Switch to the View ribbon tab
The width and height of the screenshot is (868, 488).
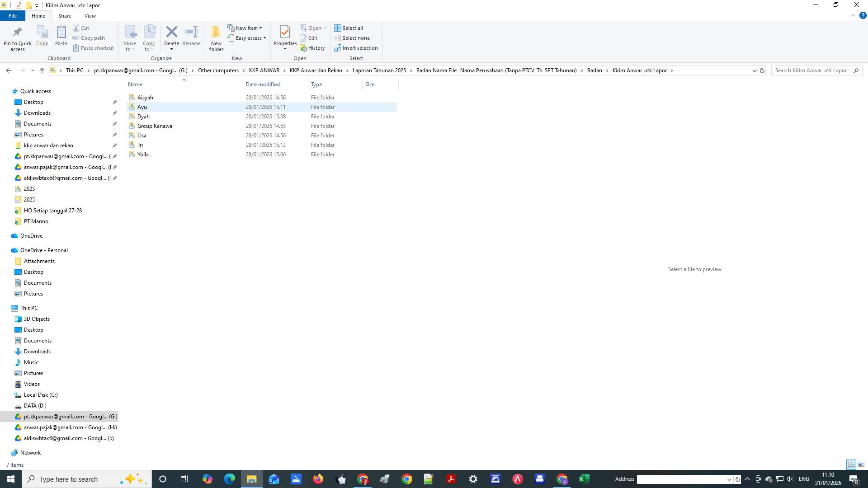(90, 15)
